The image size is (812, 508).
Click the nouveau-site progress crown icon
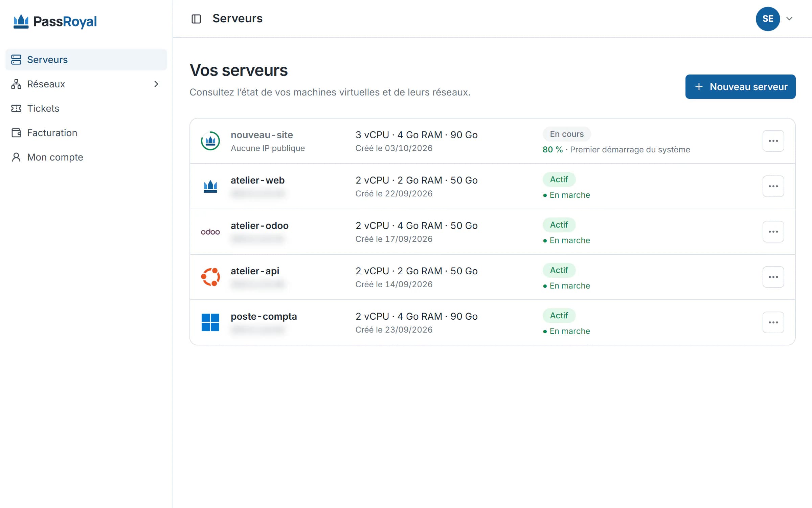tap(210, 141)
